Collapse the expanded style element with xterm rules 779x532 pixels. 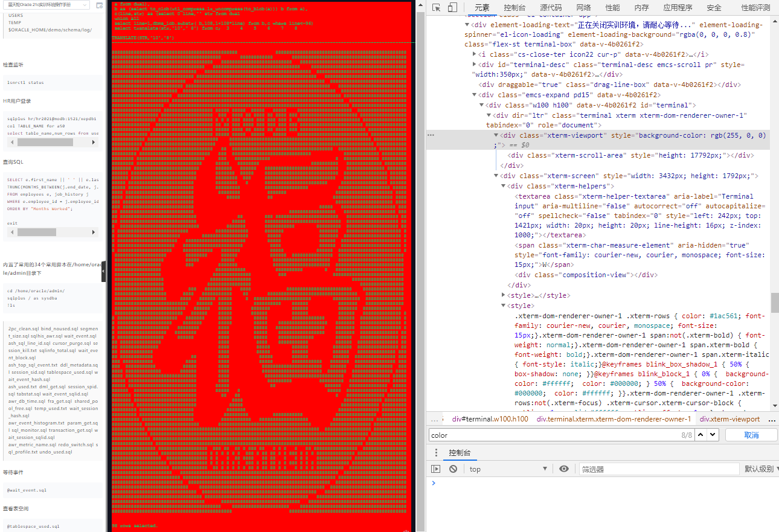[x=504, y=306]
